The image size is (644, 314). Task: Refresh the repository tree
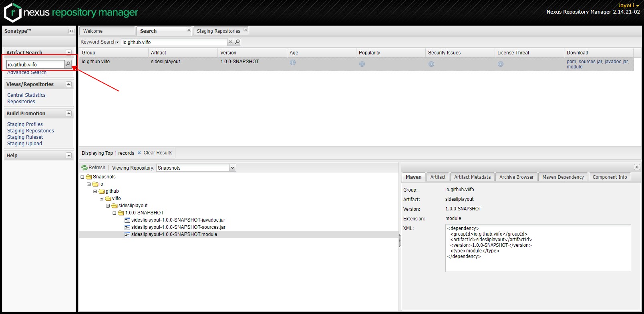click(93, 168)
